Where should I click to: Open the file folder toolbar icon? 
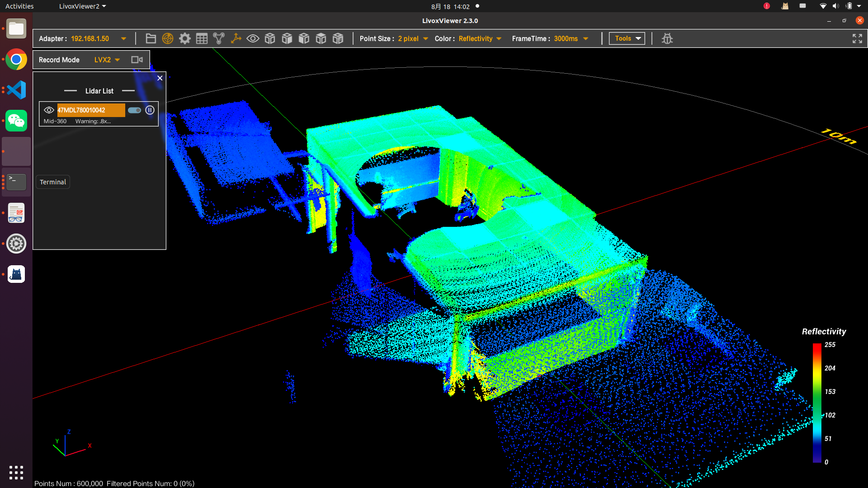[151, 39]
